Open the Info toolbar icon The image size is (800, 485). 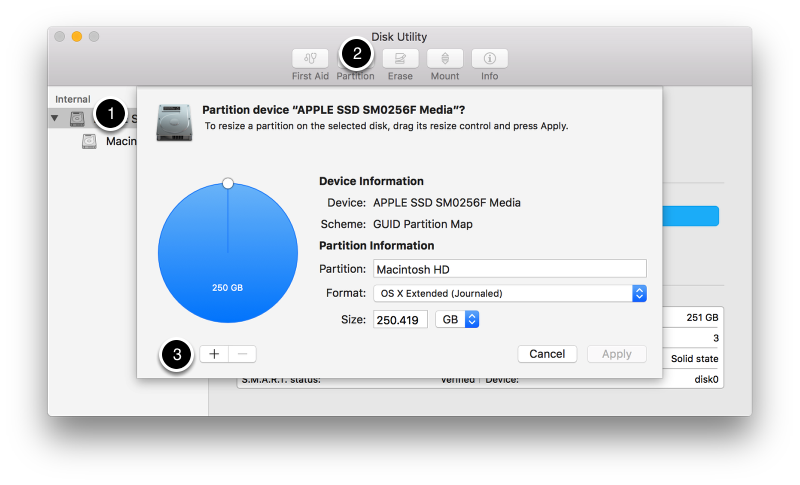coord(490,59)
